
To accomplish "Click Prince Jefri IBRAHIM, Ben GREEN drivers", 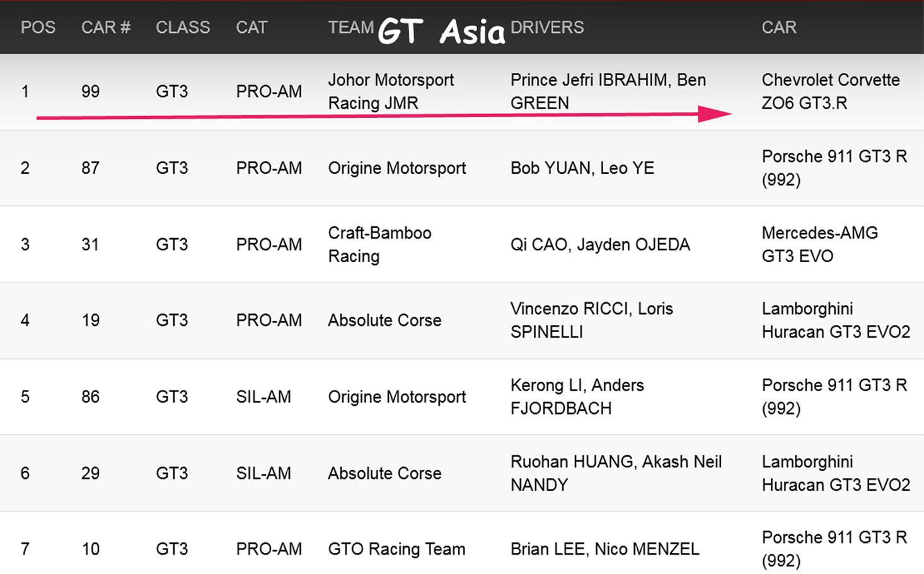I will click(608, 91).
